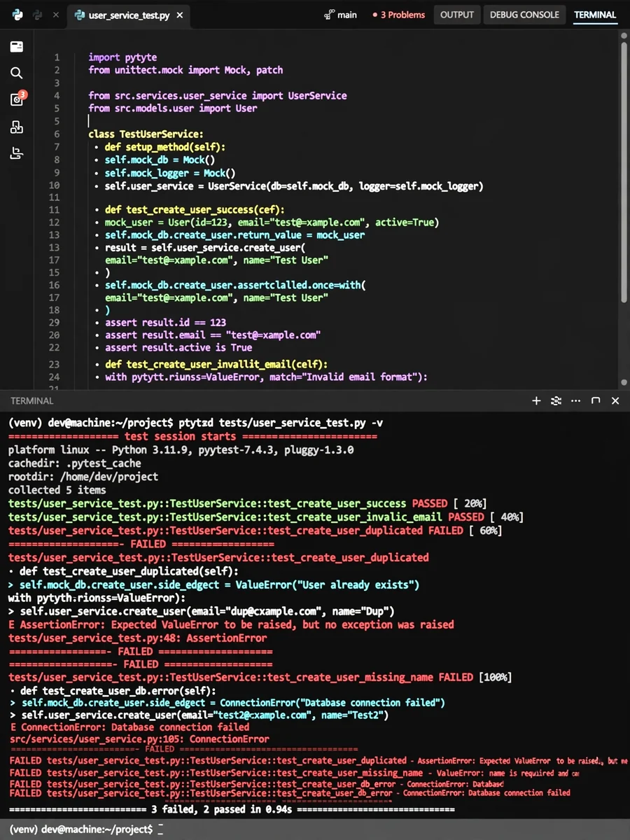The height and width of the screenshot is (840, 630).
Task: Open the Explorer icon in activity bar
Action: tap(17, 47)
